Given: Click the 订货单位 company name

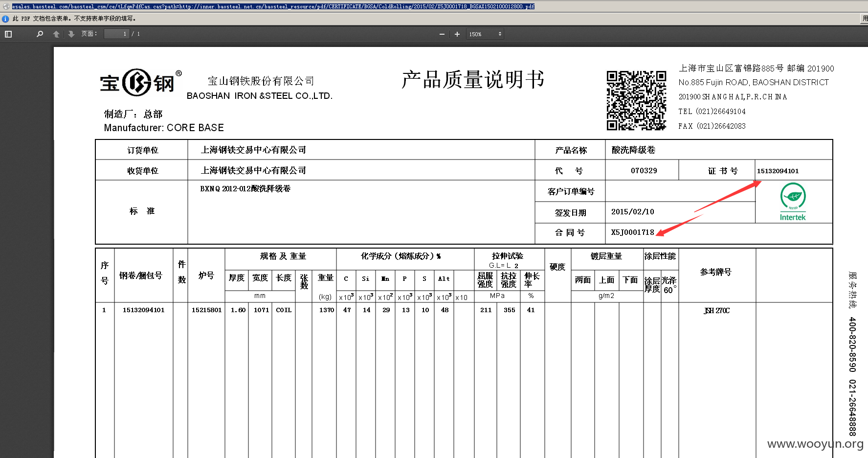Looking at the screenshot, I should (253, 150).
